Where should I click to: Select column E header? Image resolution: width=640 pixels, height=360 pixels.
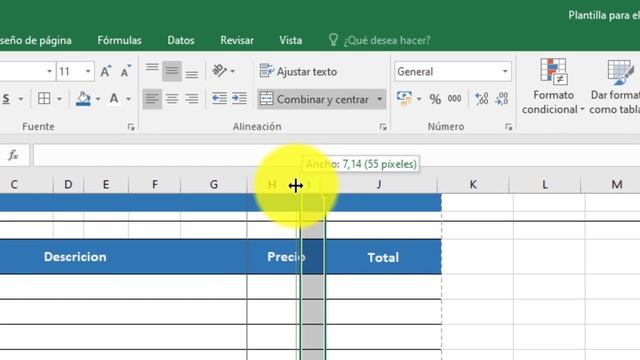[x=106, y=184]
